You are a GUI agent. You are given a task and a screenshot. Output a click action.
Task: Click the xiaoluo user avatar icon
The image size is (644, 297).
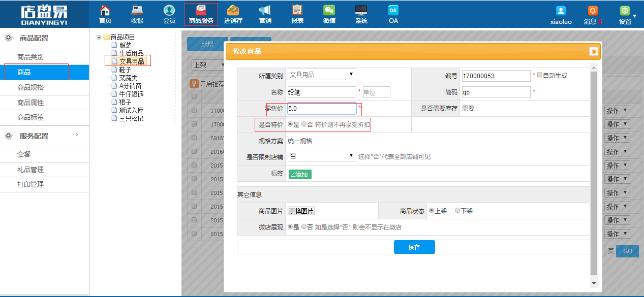click(x=561, y=11)
